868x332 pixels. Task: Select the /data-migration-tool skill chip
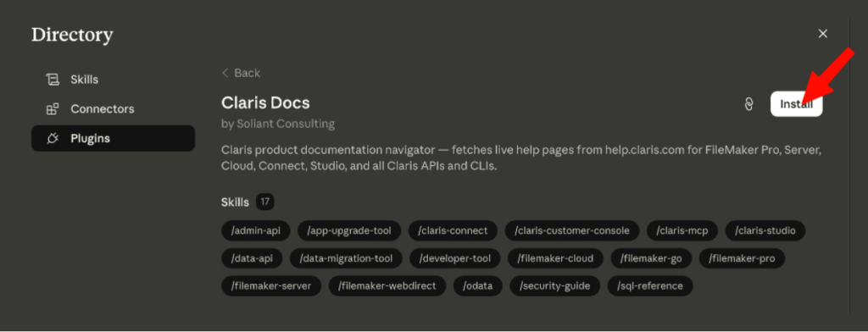(346, 258)
